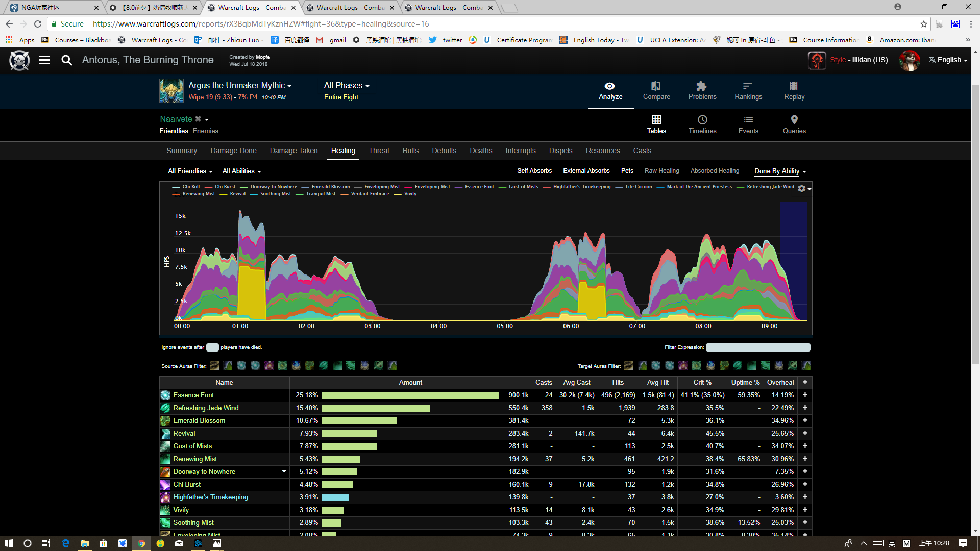
Task: Open Renewing Mist ability link
Action: click(x=195, y=459)
